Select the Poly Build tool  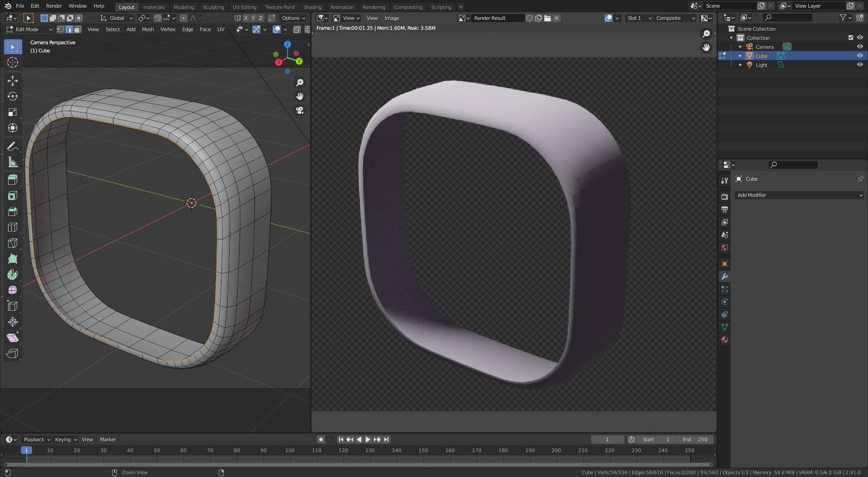pos(13,259)
